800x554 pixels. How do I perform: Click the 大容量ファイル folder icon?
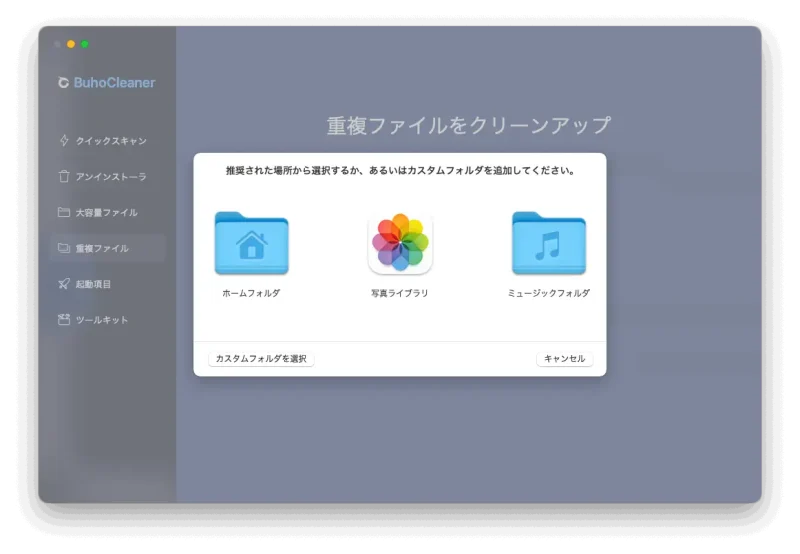tap(64, 212)
